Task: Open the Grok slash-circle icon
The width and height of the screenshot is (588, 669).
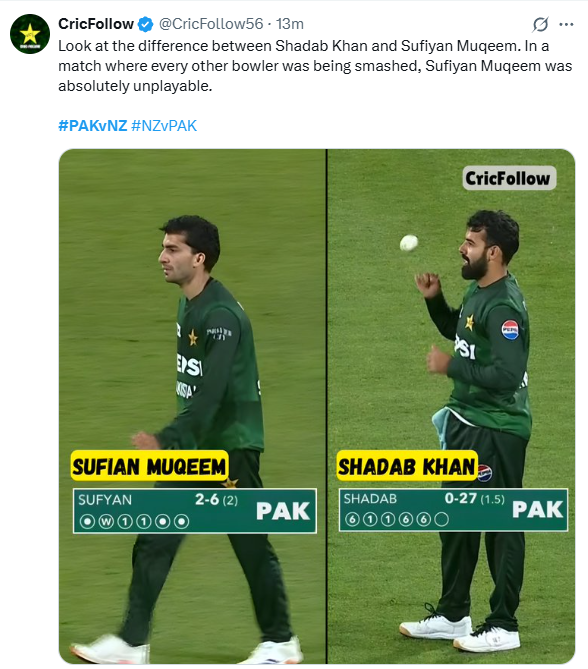Action: pos(540,24)
